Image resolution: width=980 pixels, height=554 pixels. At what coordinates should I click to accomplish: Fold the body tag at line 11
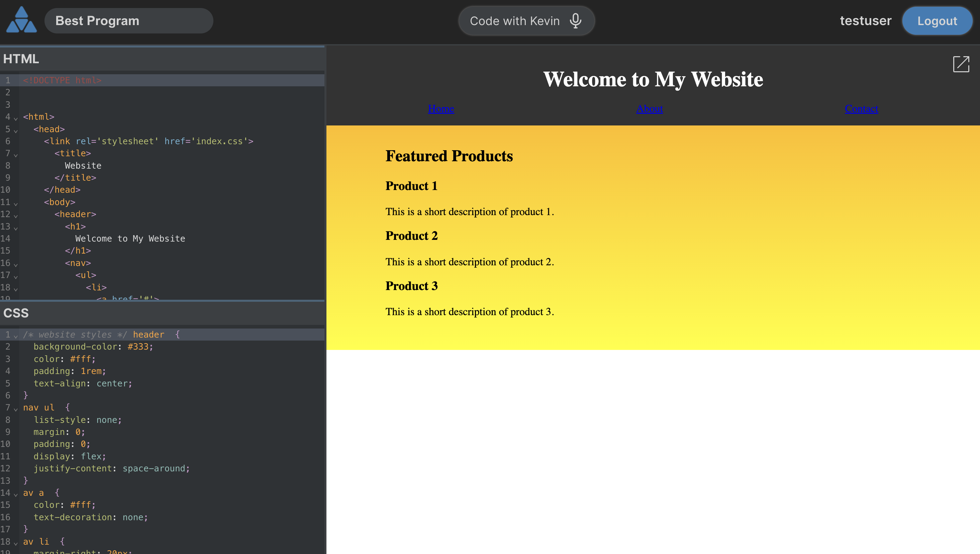(16, 204)
